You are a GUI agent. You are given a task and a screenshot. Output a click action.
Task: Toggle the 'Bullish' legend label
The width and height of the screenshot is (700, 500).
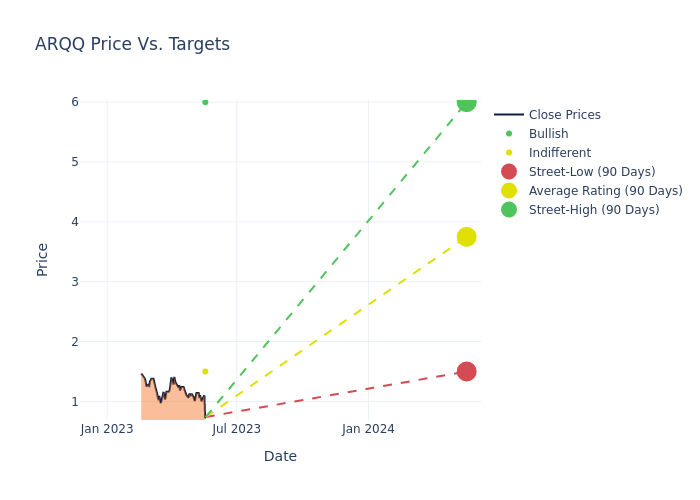coord(548,134)
